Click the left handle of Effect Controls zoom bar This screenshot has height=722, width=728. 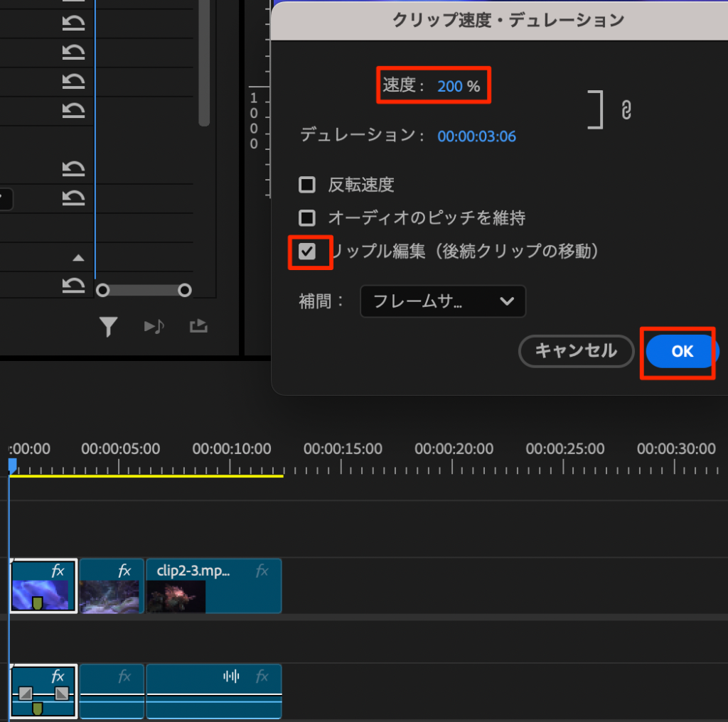click(x=102, y=290)
